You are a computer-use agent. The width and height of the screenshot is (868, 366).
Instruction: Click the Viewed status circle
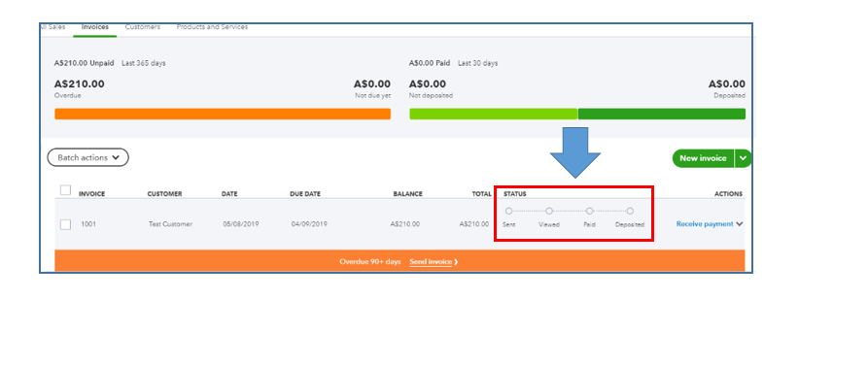tap(549, 212)
